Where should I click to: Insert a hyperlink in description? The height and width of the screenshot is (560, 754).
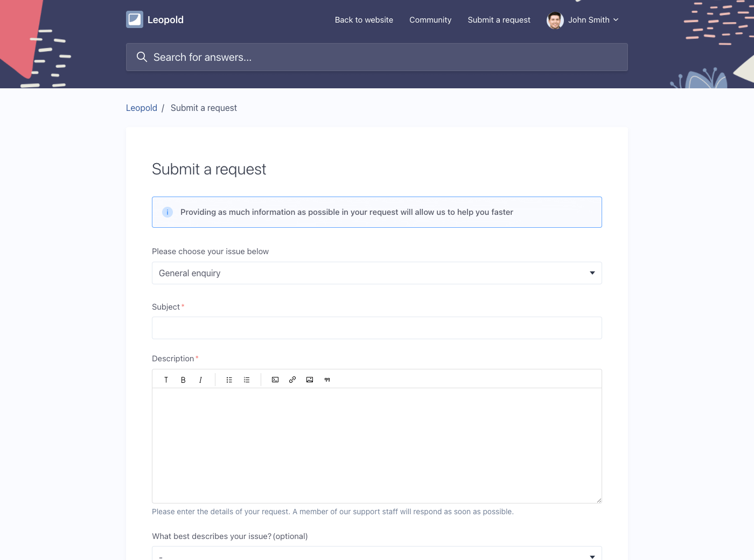click(x=292, y=380)
